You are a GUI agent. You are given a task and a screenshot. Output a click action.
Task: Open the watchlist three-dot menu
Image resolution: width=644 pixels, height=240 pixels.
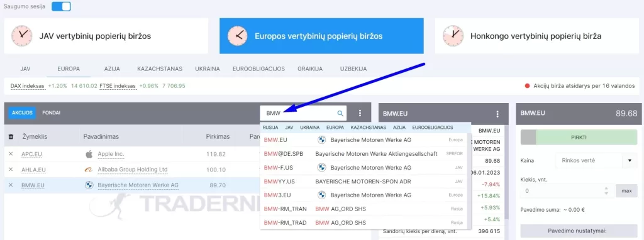coord(360,113)
